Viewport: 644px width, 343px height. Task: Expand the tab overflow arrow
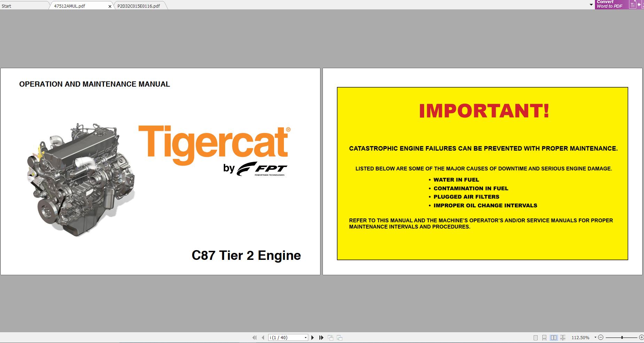coord(590,5)
